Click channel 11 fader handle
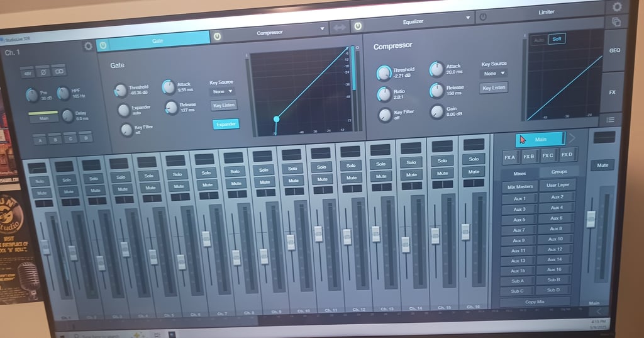644x338 pixels. 318,234
